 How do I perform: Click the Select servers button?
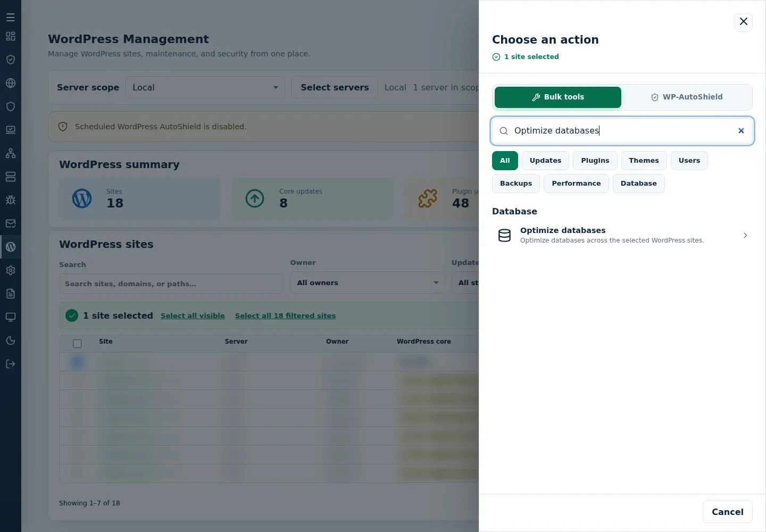click(x=335, y=87)
